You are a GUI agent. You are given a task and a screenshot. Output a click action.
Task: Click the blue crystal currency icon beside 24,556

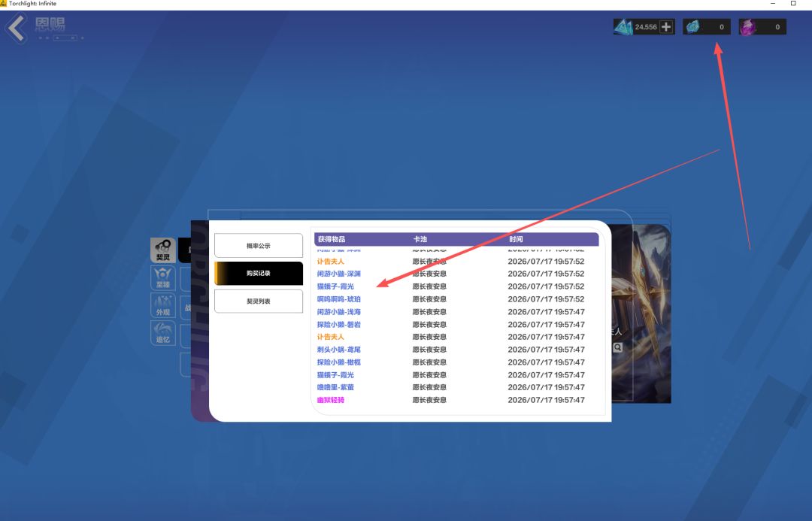623,27
